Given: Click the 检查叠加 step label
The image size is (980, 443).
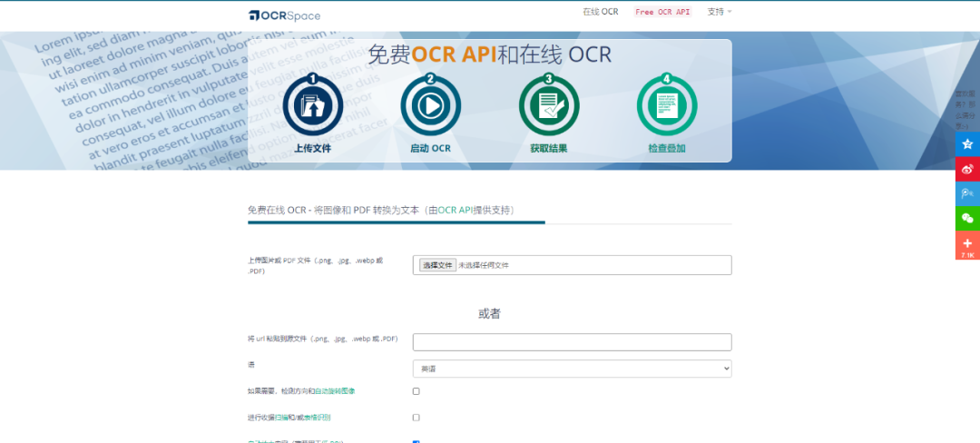Looking at the screenshot, I should (x=667, y=149).
